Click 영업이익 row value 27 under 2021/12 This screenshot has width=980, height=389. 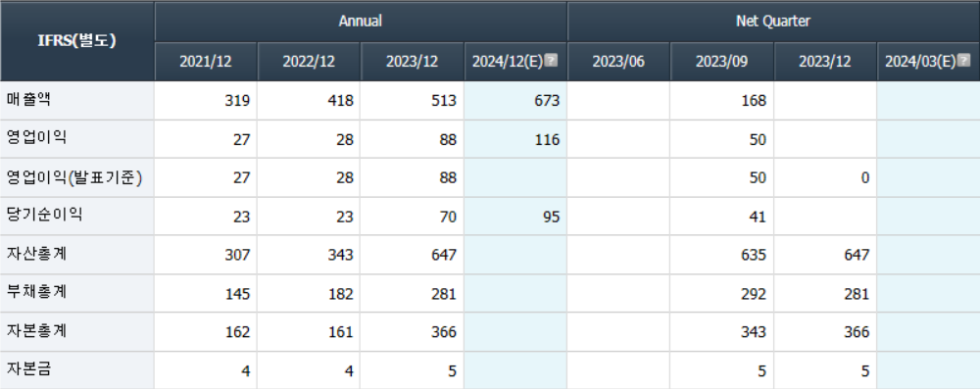pyautogui.click(x=241, y=139)
